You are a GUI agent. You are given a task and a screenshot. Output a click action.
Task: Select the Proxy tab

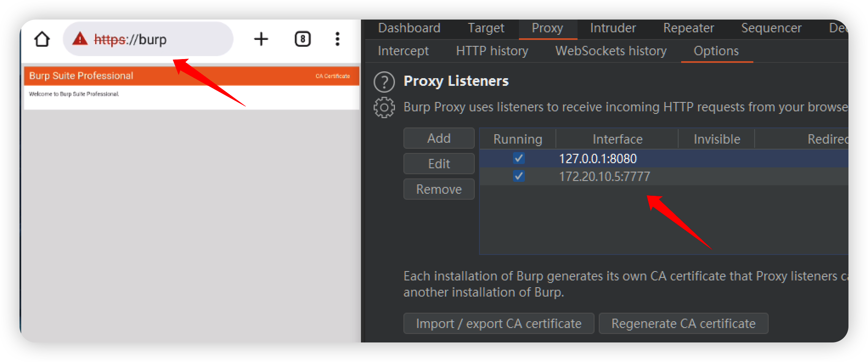tap(547, 28)
